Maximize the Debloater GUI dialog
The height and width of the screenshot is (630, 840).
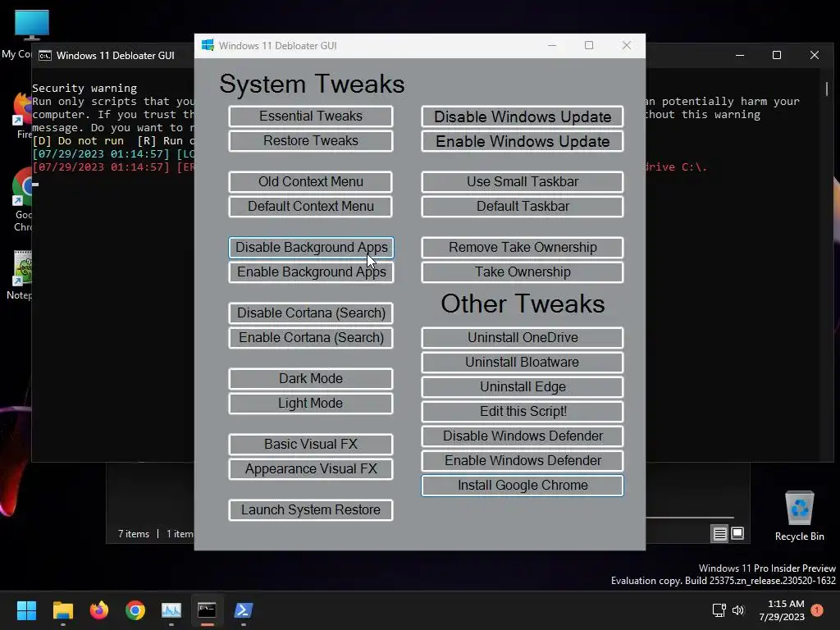point(589,46)
